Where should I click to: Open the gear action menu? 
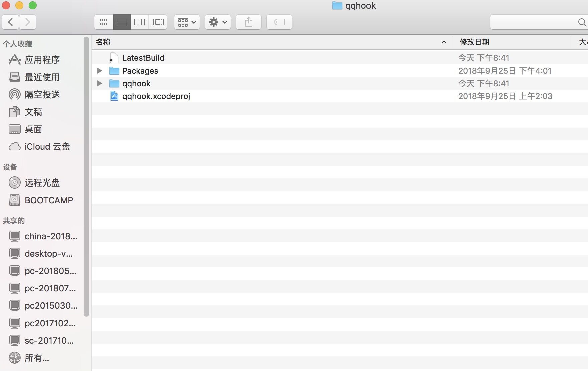click(x=217, y=22)
